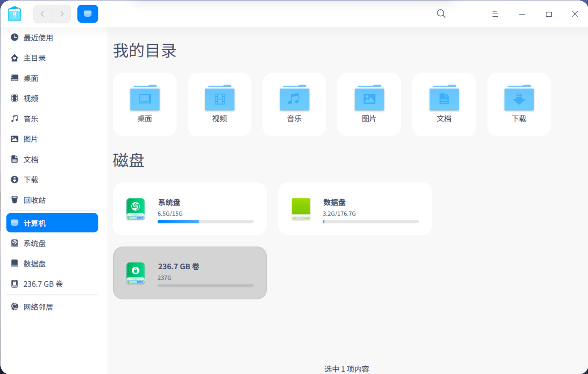The height and width of the screenshot is (374, 588).
Task: Click the 我的目录 section heading
Action: tap(145, 51)
